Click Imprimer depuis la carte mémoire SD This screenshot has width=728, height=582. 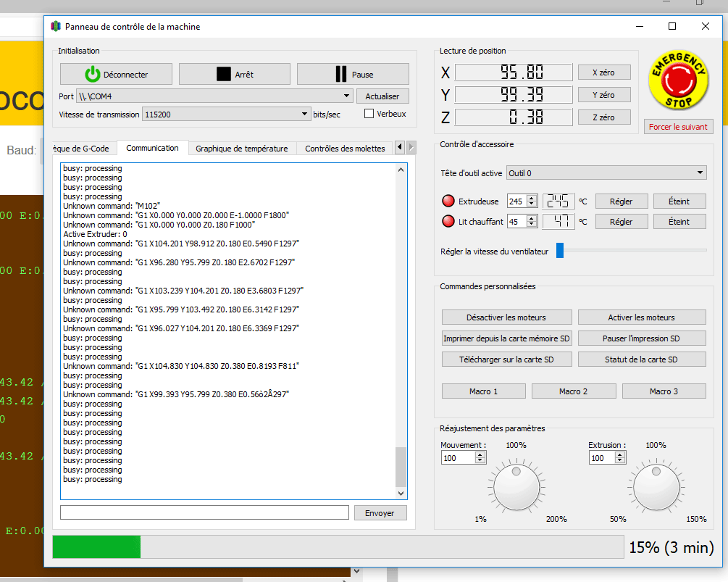(x=506, y=338)
